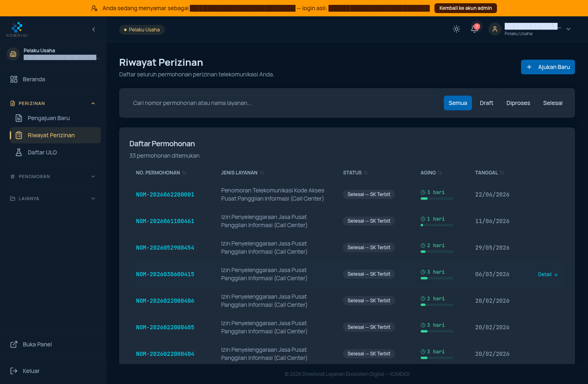The image size is (588, 384).
Task: Open Pengajuan Baru menu item
Action: pyautogui.click(x=55, y=118)
